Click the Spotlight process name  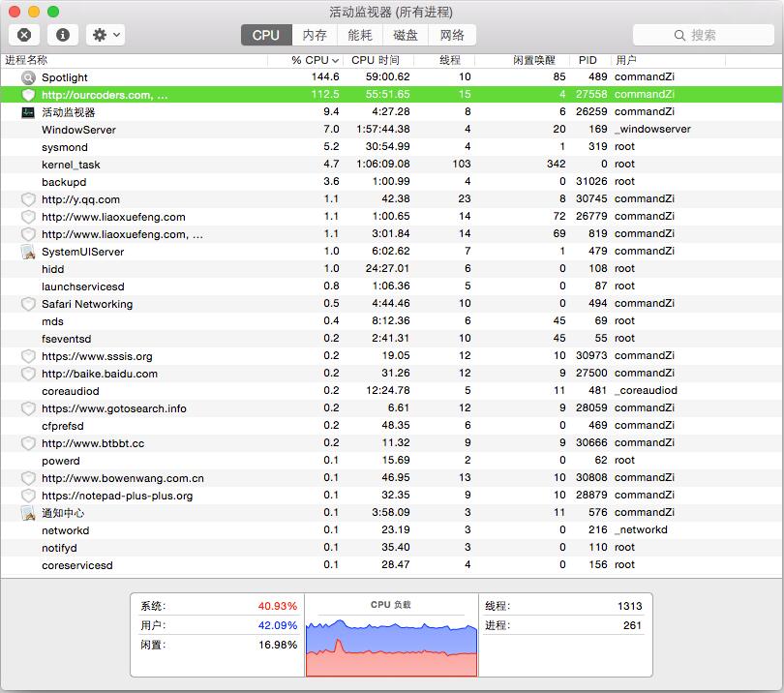pyautogui.click(x=65, y=77)
